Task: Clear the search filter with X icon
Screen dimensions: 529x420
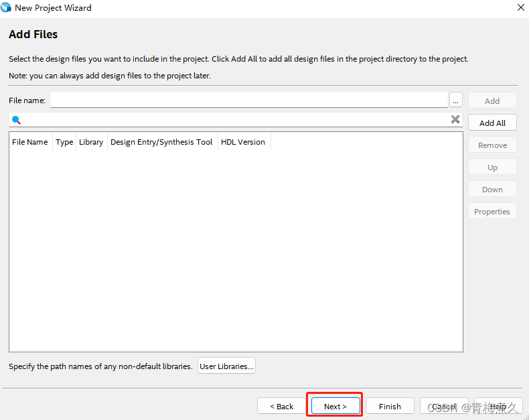Action: [x=455, y=119]
